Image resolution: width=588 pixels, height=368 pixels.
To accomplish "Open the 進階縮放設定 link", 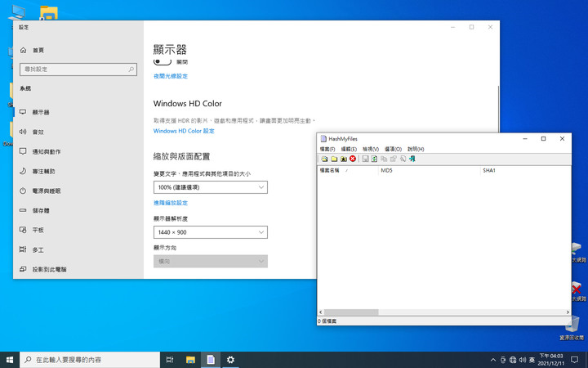I will pyautogui.click(x=171, y=203).
